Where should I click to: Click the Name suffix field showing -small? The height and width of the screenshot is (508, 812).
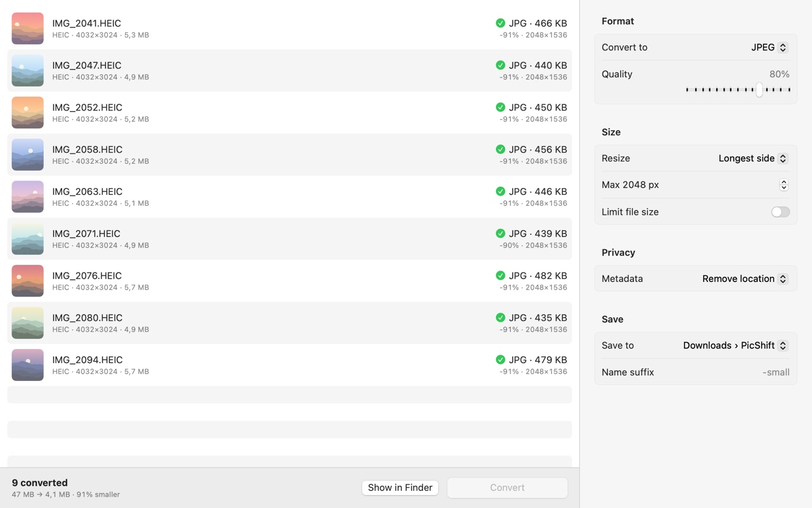[776, 373]
